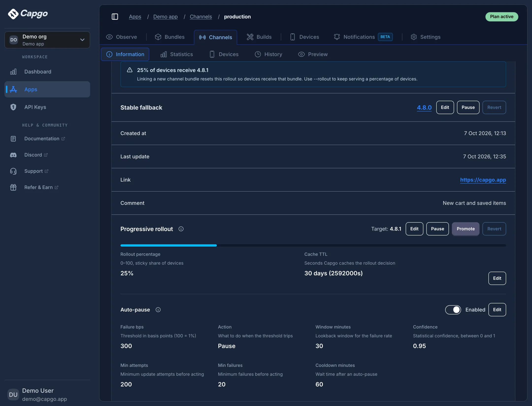Toggle the Auto-pause Enabled switch

point(453,310)
